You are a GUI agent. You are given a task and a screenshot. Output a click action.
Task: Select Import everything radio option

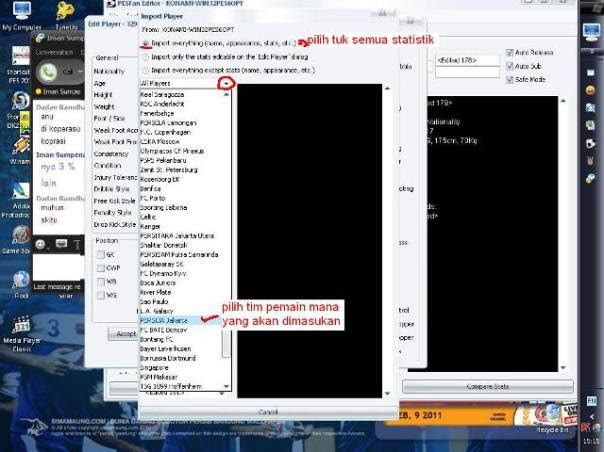pos(146,43)
